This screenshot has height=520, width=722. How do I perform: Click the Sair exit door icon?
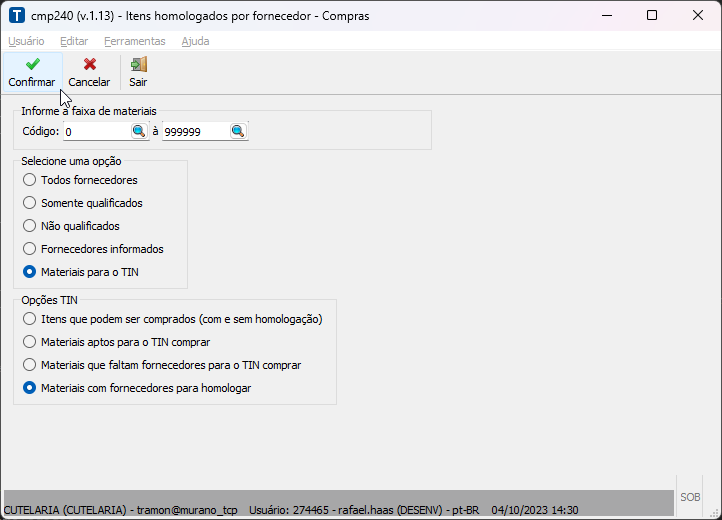pos(138,64)
